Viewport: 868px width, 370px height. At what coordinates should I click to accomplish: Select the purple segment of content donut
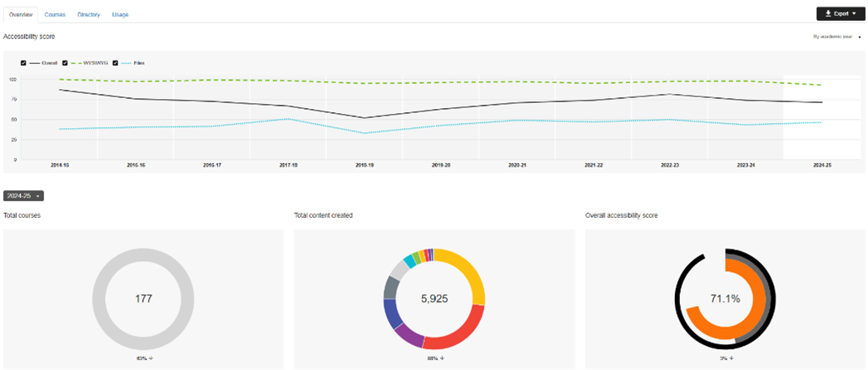click(x=409, y=335)
